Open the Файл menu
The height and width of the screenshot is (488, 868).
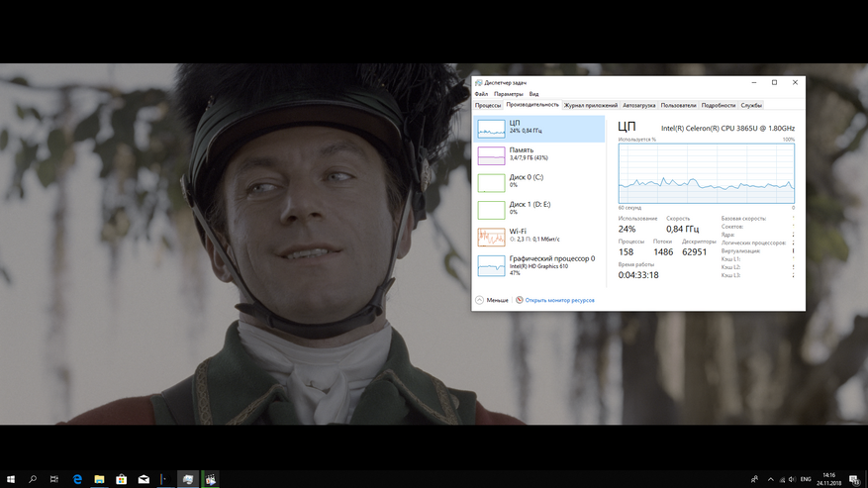[x=481, y=94]
